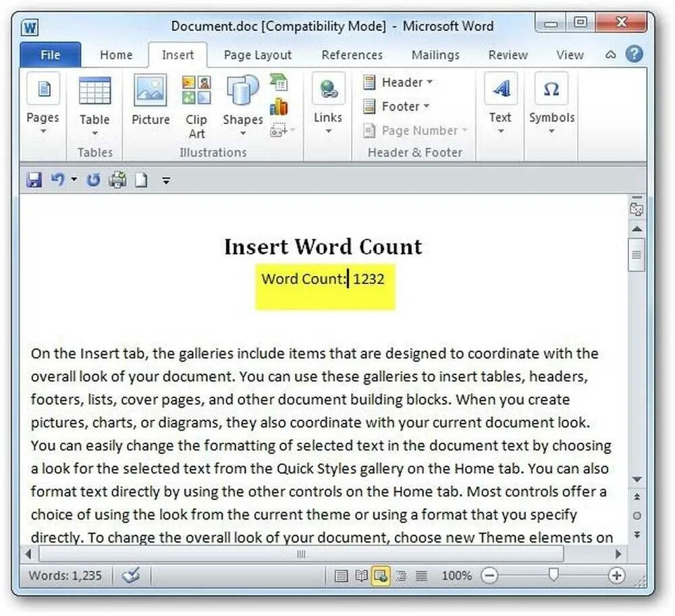Switch to Outline view

401,576
